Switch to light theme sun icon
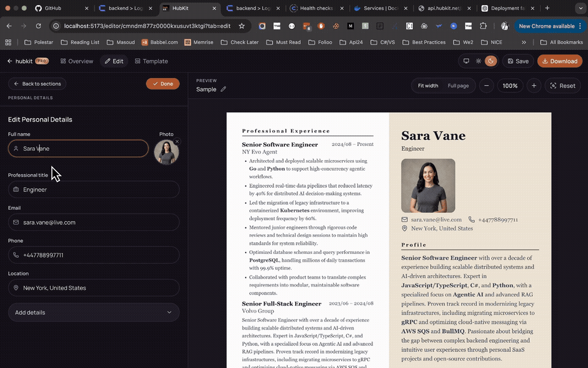The image size is (588, 368). click(x=478, y=61)
